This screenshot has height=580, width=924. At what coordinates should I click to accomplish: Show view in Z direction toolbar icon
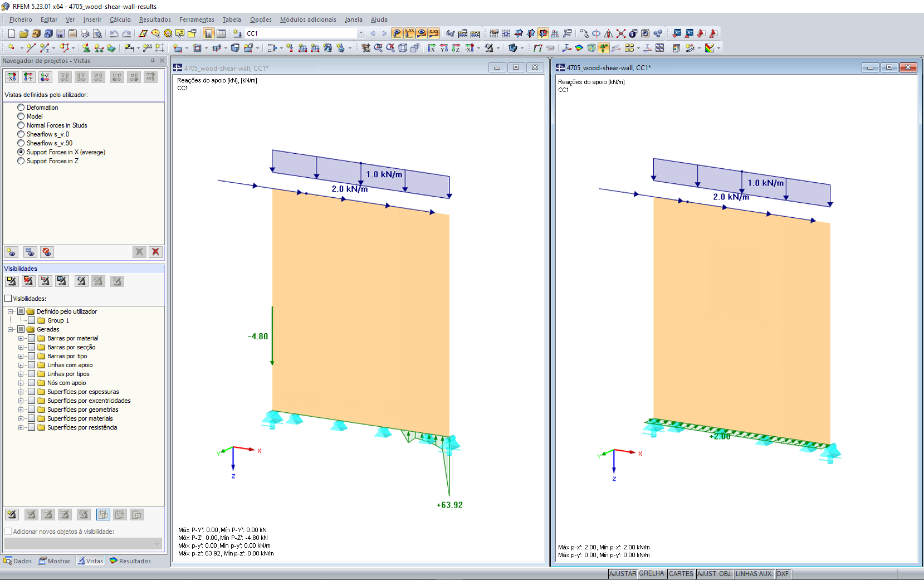(x=456, y=48)
